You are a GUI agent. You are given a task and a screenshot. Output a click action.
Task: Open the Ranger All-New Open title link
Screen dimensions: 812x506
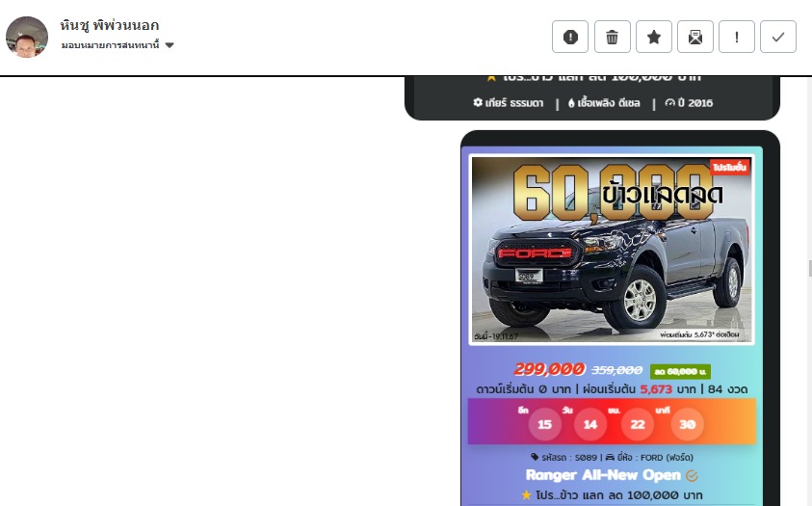pos(603,475)
